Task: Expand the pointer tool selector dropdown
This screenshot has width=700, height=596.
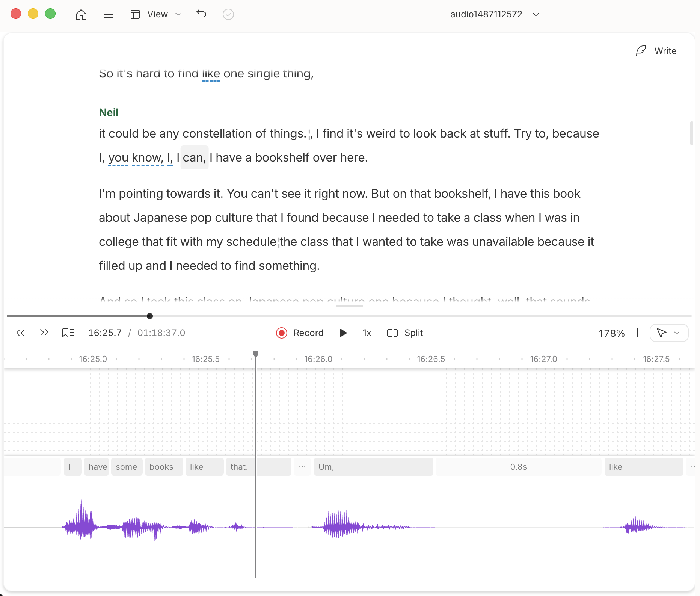Action: (677, 333)
